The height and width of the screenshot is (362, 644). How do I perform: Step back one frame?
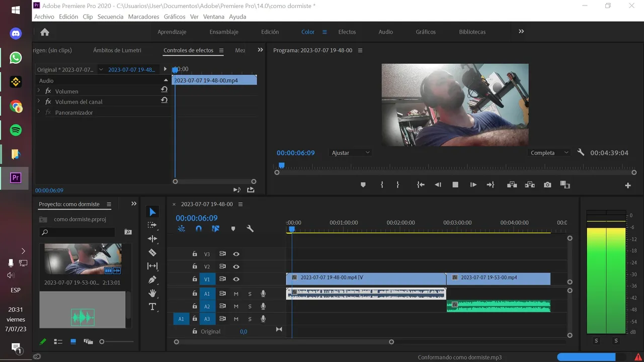[438, 185]
